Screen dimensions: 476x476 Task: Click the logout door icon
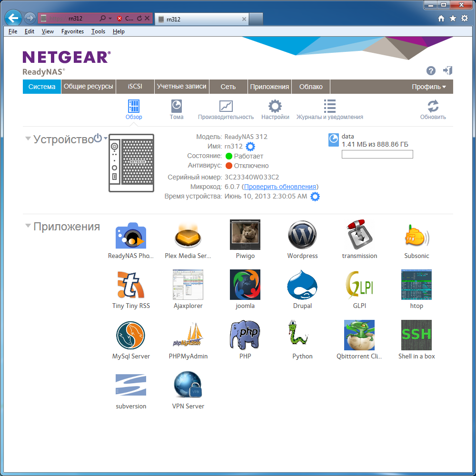[447, 70]
